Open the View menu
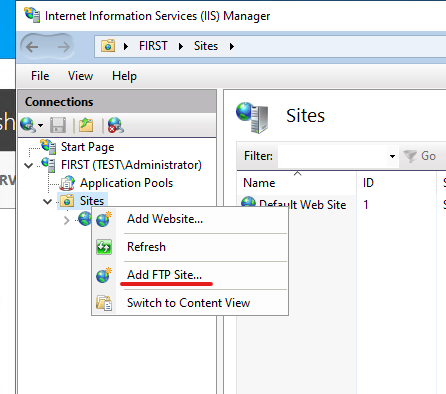446x394 pixels. point(80,76)
